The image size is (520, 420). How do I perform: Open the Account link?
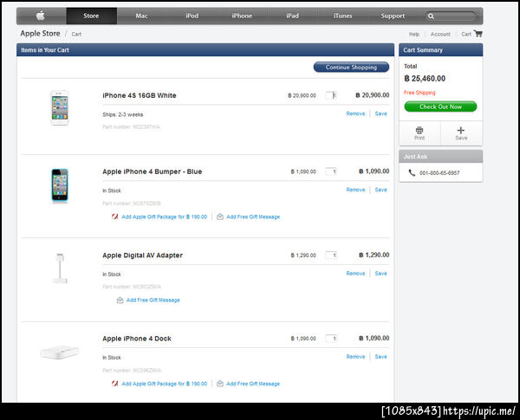[440, 34]
